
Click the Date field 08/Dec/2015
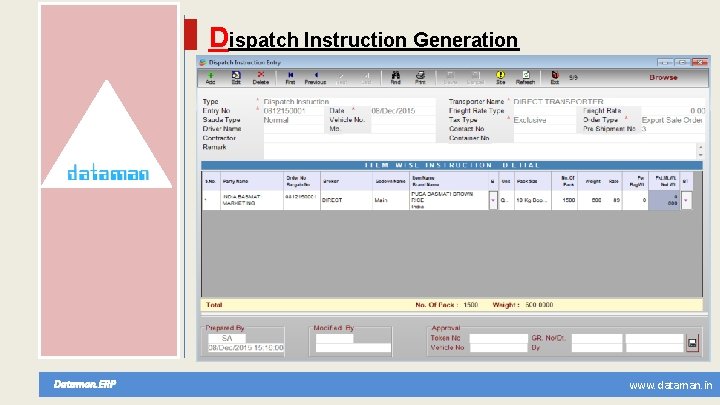coord(403,111)
